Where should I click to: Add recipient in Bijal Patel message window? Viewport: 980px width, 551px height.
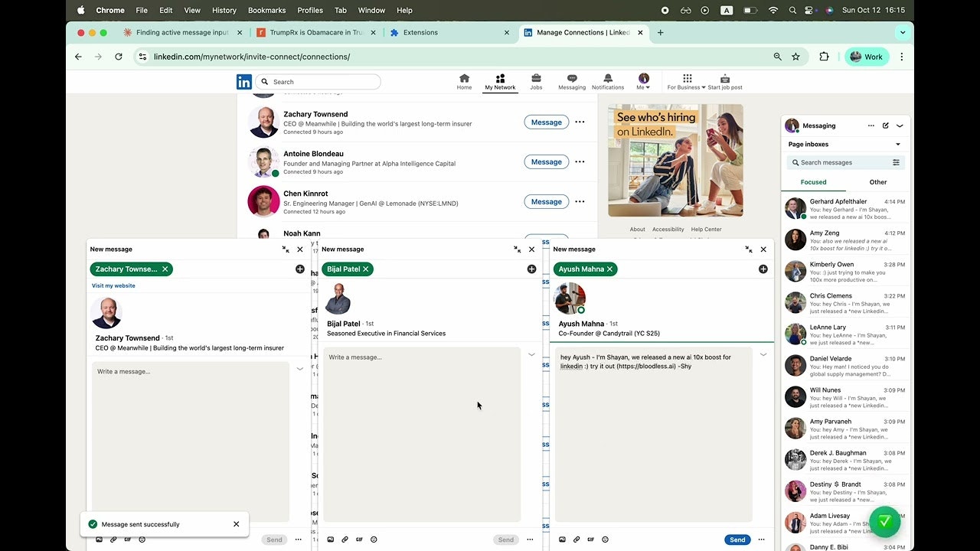pos(531,269)
